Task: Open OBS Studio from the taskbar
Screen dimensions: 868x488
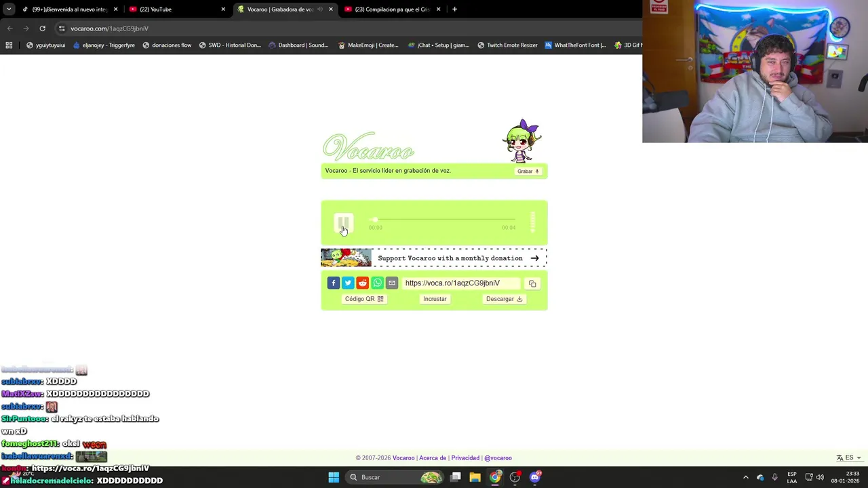Action: (x=515, y=477)
